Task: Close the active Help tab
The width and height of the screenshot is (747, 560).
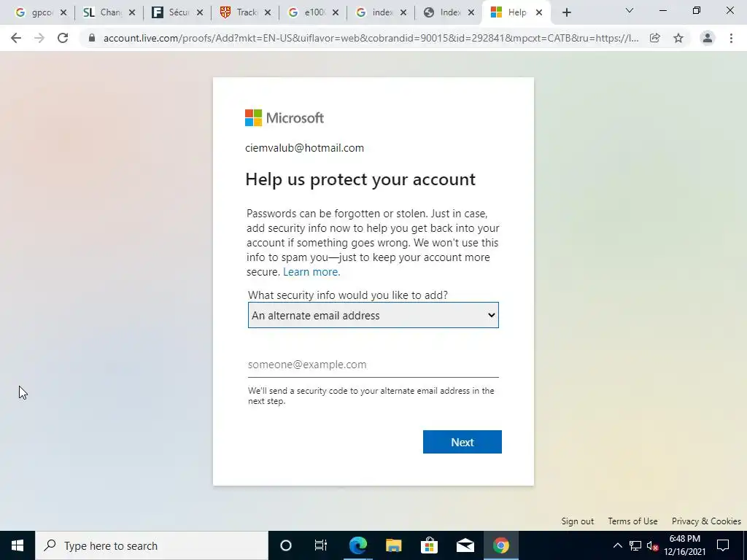Action: 539,13
